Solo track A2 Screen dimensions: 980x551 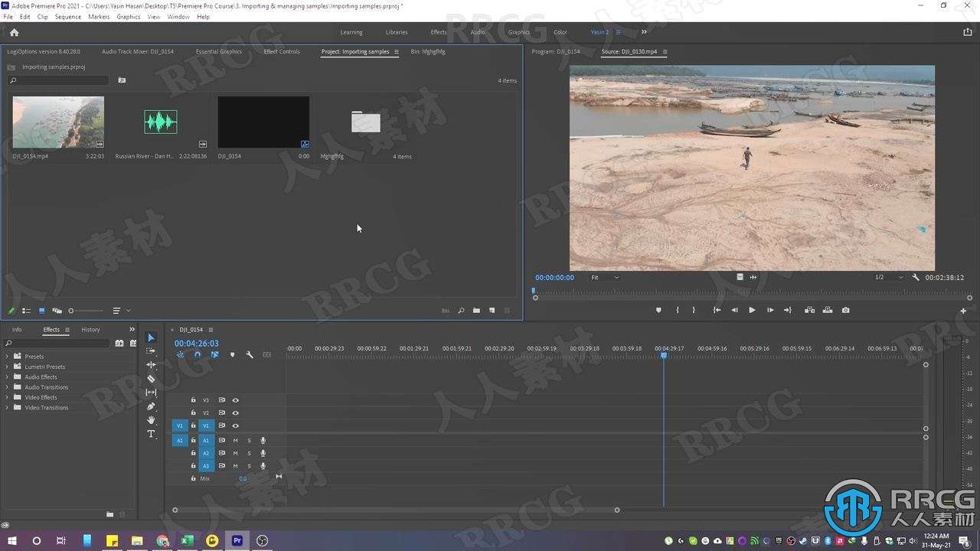(x=249, y=453)
